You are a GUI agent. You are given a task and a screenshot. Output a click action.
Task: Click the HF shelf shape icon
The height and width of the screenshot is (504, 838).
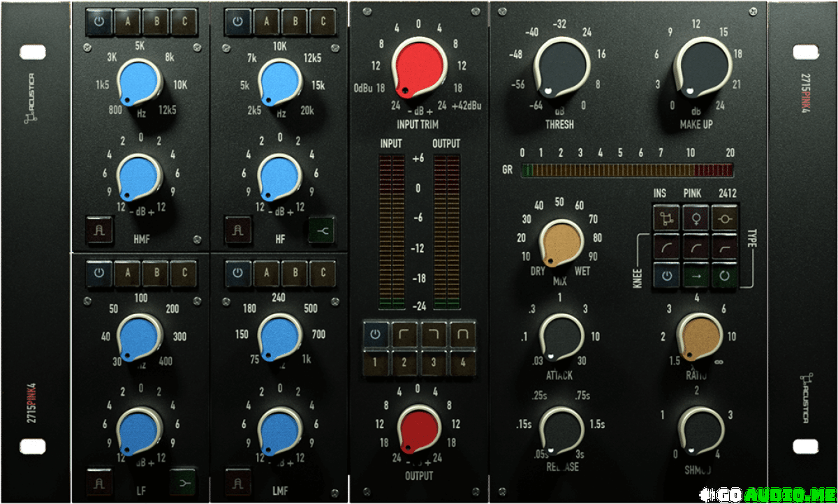322,228
